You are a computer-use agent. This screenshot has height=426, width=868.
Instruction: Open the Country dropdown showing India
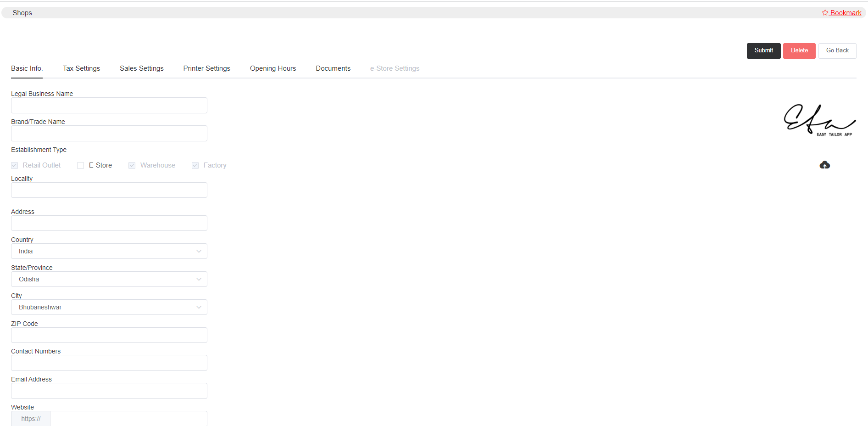click(109, 251)
